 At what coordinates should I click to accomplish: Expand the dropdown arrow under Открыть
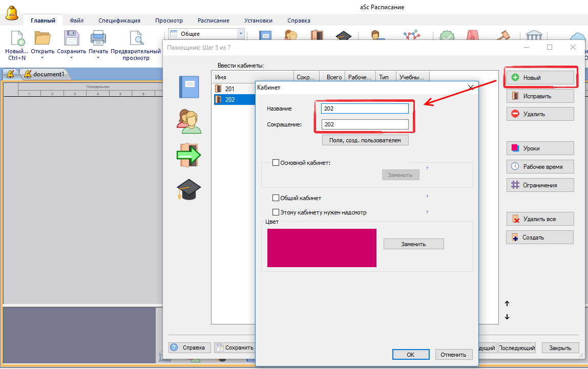click(42, 58)
